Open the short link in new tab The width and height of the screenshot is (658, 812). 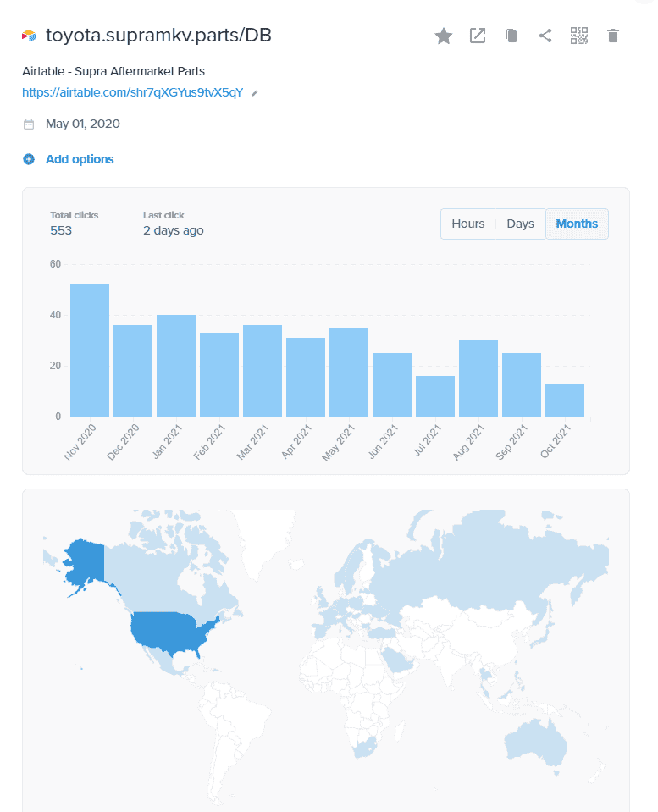[477, 36]
